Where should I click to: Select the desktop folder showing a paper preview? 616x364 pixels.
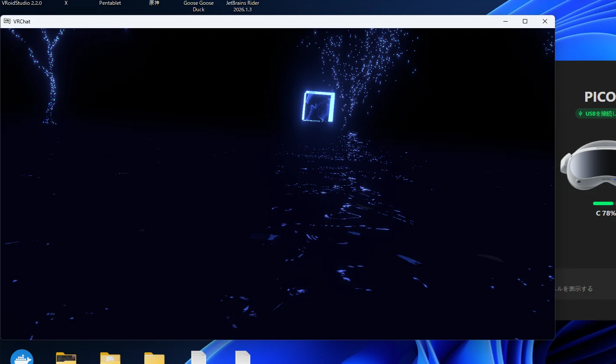point(110,358)
